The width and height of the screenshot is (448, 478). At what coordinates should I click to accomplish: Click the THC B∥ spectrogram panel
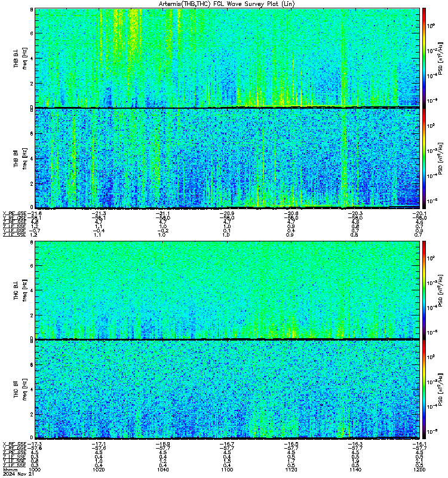pos(228,390)
